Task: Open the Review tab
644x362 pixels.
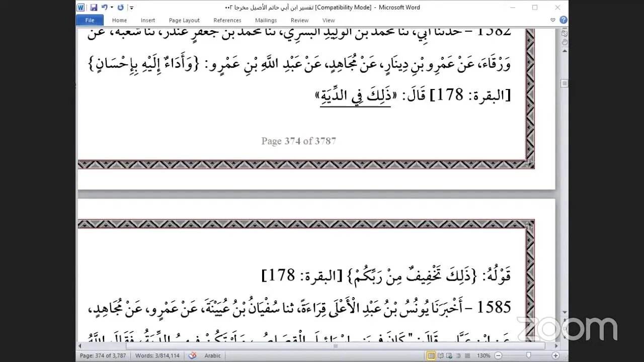Action: [299, 20]
